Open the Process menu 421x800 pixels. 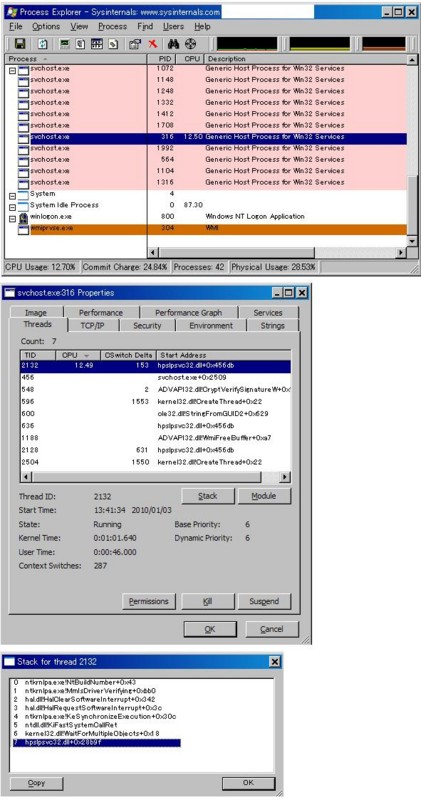113,27
